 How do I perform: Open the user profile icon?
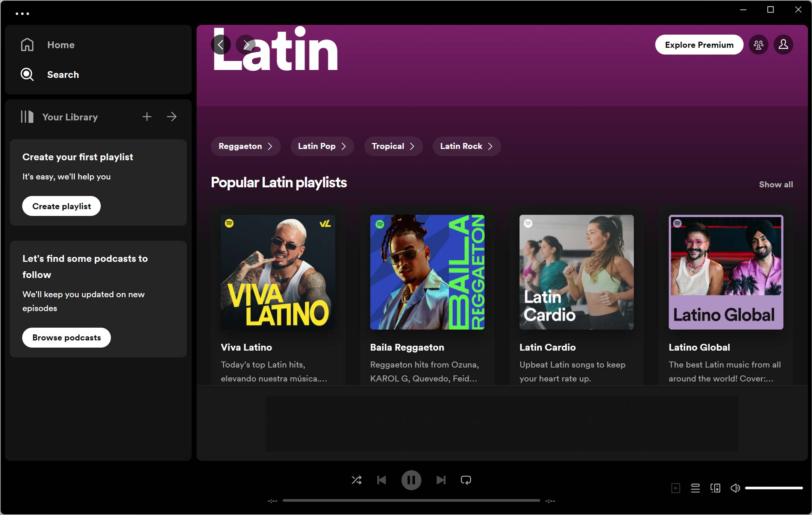coord(783,45)
